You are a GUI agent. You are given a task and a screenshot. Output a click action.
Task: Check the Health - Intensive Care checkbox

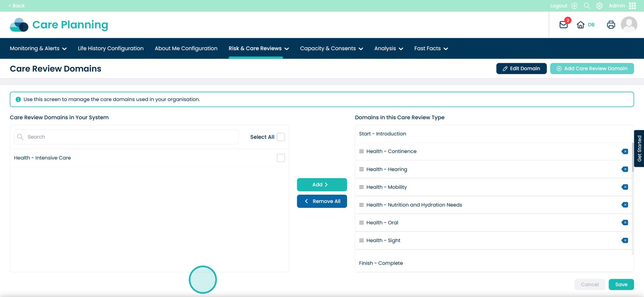click(281, 158)
